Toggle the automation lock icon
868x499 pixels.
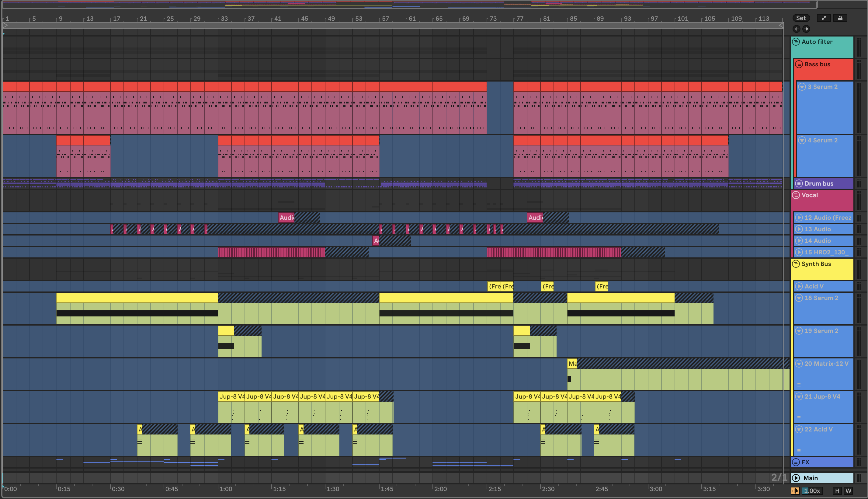pos(840,18)
